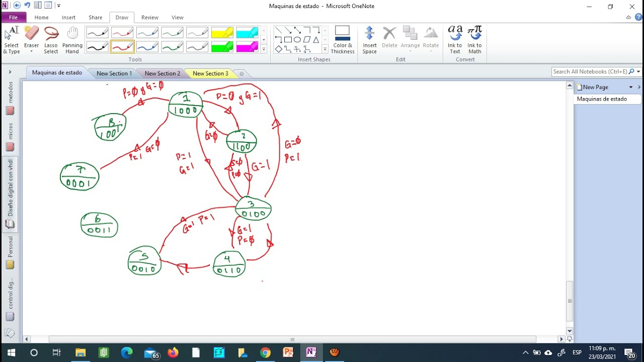Switch to the View ribbon tab
This screenshot has height=362, width=644.
click(178, 17)
